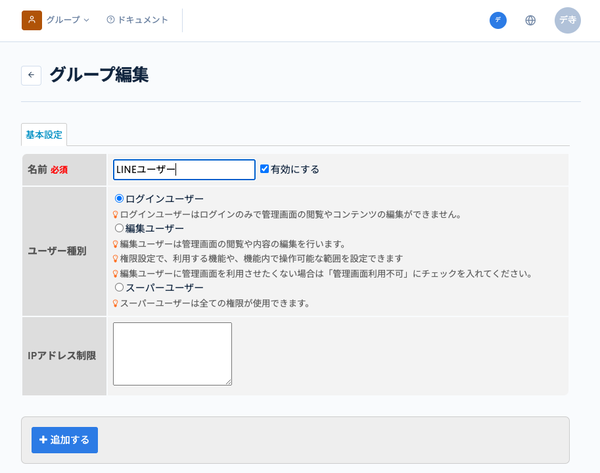Click the textarea resize handle corner
Image resolution: width=600 pixels, height=473 pixels.
pos(228,382)
